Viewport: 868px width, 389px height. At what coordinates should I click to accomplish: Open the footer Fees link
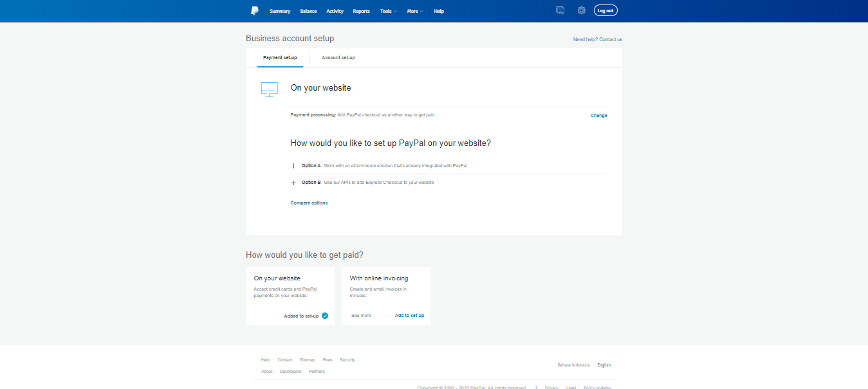coord(328,360)
